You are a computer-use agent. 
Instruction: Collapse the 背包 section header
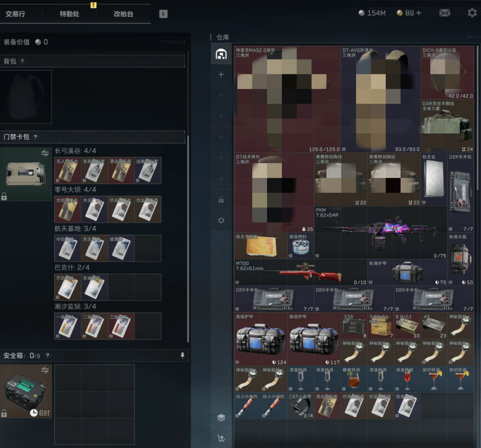pyautogui.click(x=93, y=61)
